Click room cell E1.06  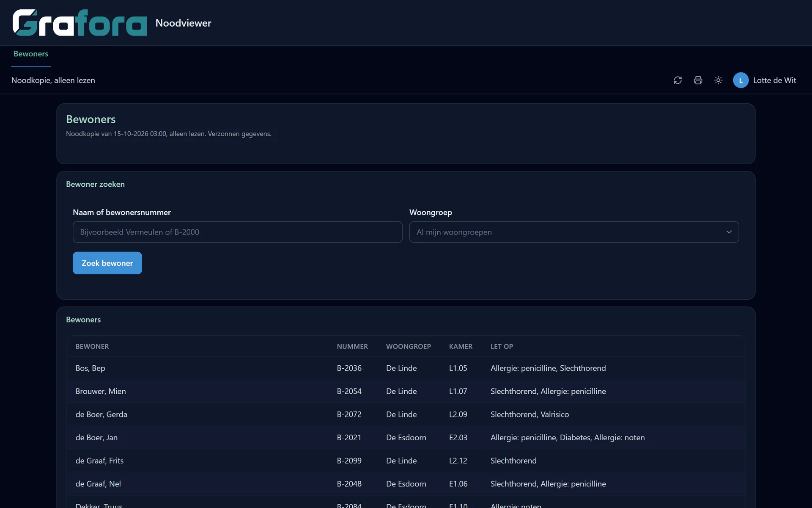pyautogui.click(x=458, y=484)
